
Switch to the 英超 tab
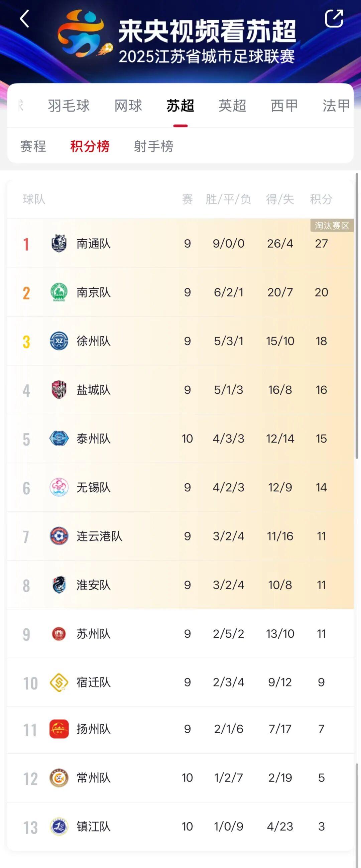click(x=232, y=106)
